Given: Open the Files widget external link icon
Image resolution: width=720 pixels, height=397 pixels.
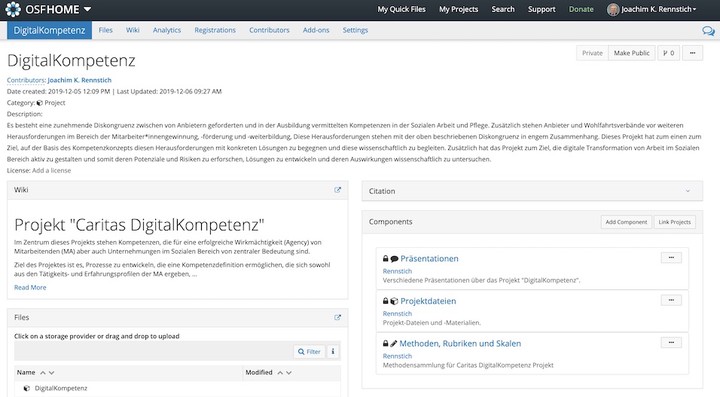Looking at the screenshot, I should (338, 317).
